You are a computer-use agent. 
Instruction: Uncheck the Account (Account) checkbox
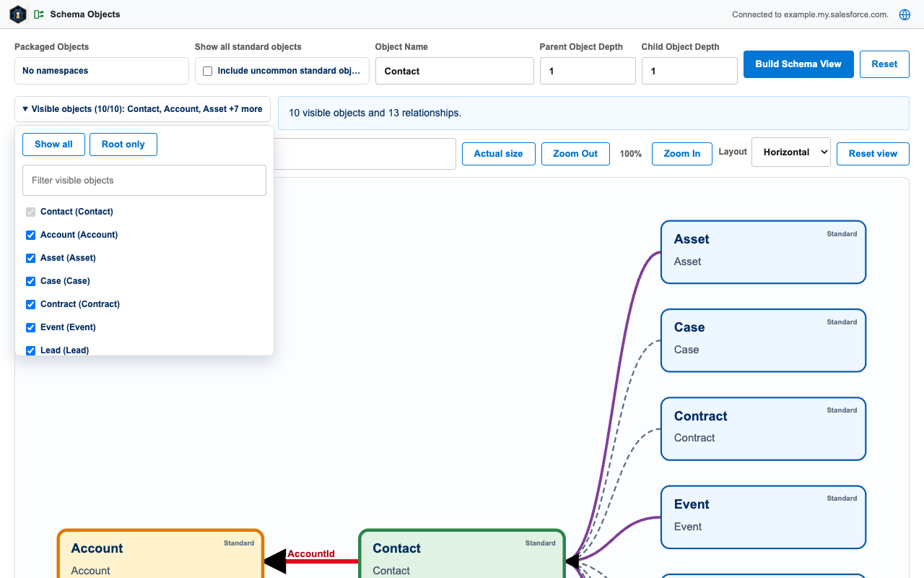[x=30, y=235]
